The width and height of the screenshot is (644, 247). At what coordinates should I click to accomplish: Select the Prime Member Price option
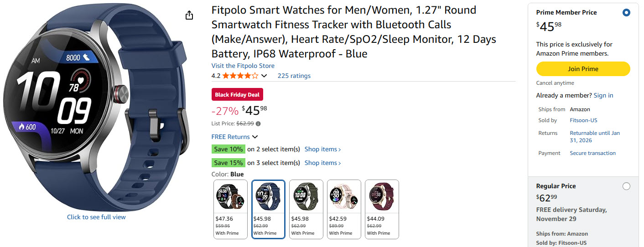point(626,13)
